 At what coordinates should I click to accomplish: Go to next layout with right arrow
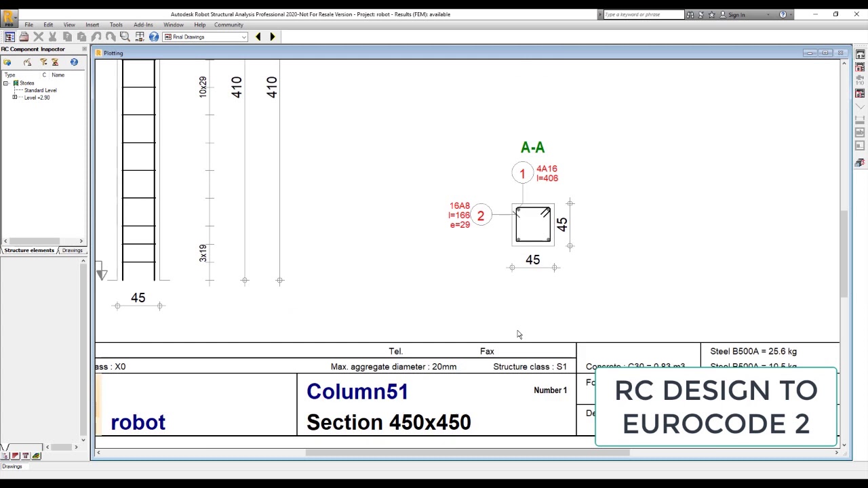point(272,37)
